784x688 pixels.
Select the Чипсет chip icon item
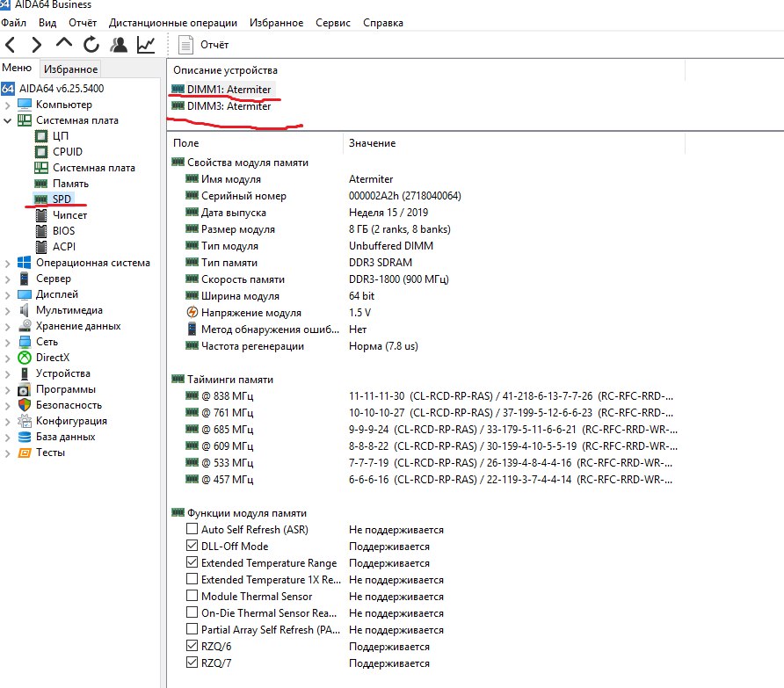tap(41, 215)
